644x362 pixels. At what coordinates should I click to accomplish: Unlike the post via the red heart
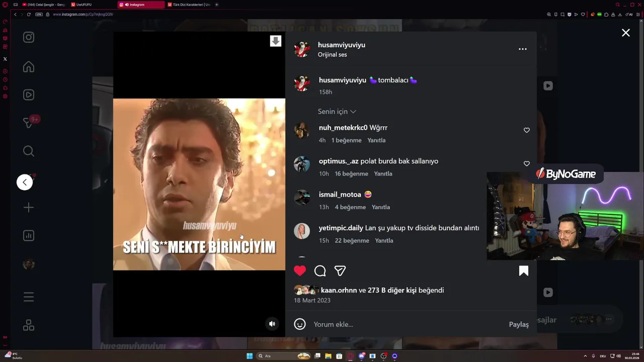point(300,270)
